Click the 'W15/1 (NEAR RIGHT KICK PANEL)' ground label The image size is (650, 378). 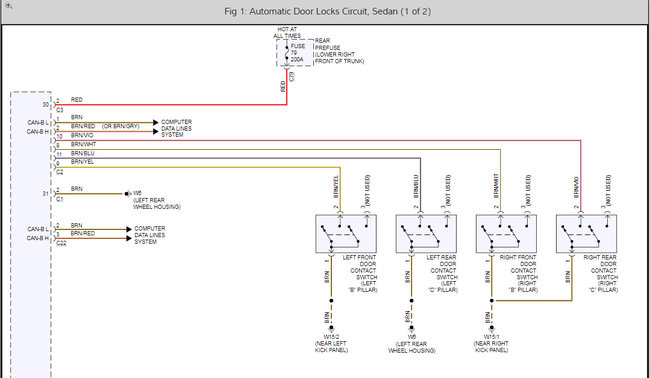[x=492, y=344]
